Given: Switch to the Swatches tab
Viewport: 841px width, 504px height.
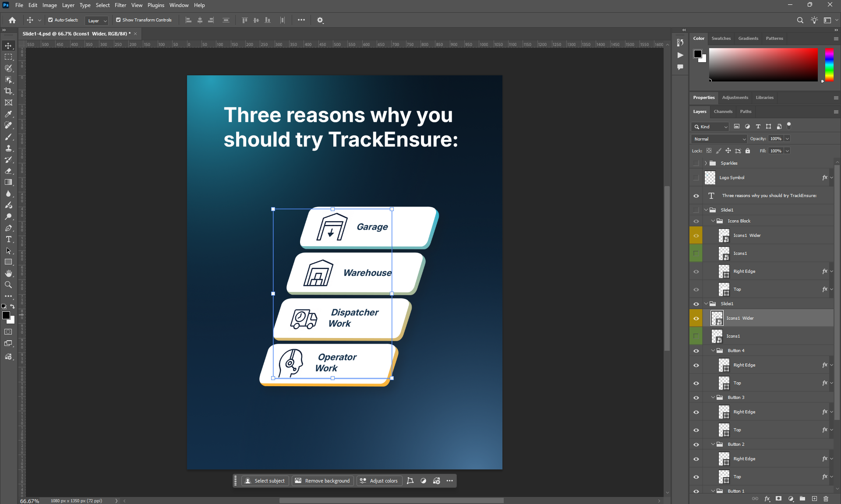Looking at the screenshot, I should [x=721, y=39].
